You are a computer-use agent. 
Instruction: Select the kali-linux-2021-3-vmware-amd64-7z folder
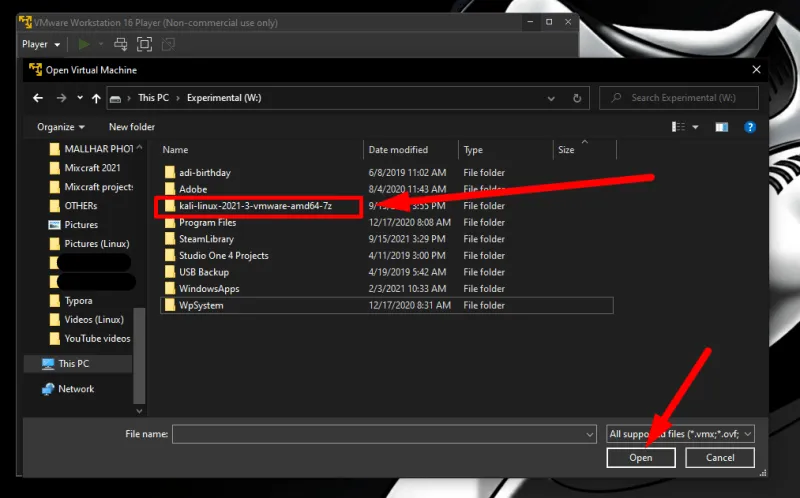click(x=254, y=206)
